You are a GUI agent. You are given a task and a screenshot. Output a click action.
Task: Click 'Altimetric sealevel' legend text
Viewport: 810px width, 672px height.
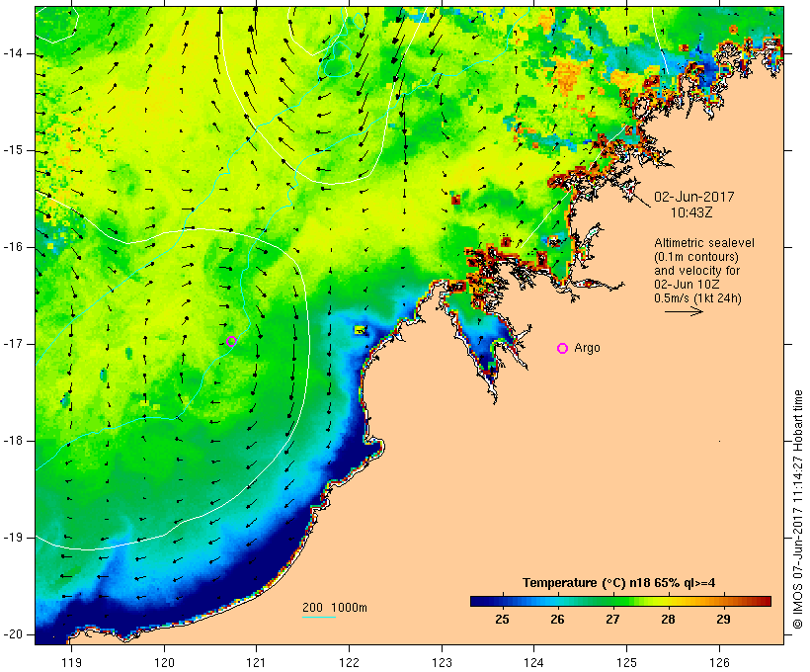tap(704, 243)
